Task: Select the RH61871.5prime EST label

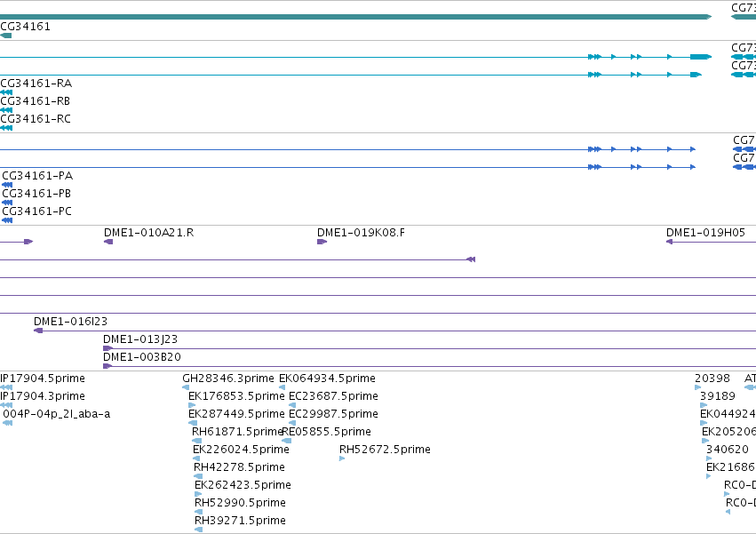Action: click(236, 432)
